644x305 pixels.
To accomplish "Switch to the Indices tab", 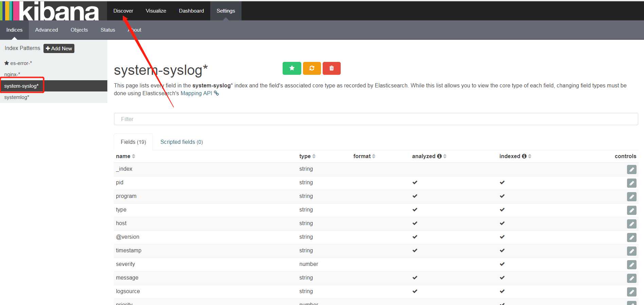I will (14, 30).
